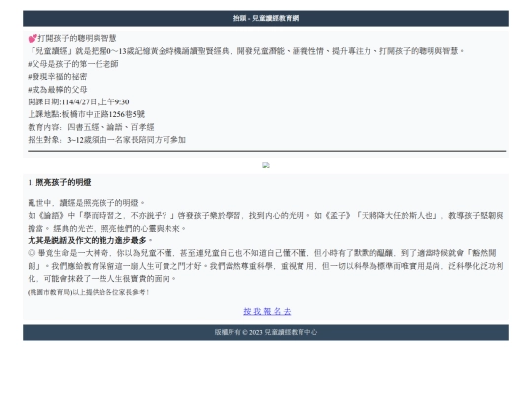
Task: Click the sentence 亂世中，讀經是照亮孩子的明燈
Action: pos(86,203)
